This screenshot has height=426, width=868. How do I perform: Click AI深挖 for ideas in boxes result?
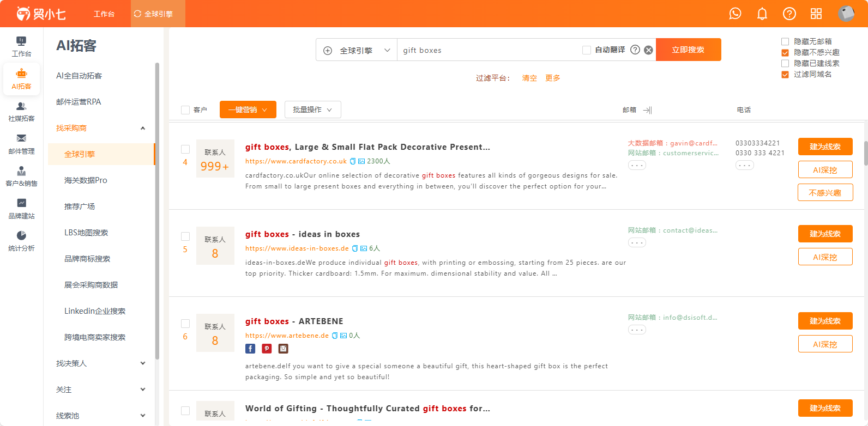tap(825, 257)
